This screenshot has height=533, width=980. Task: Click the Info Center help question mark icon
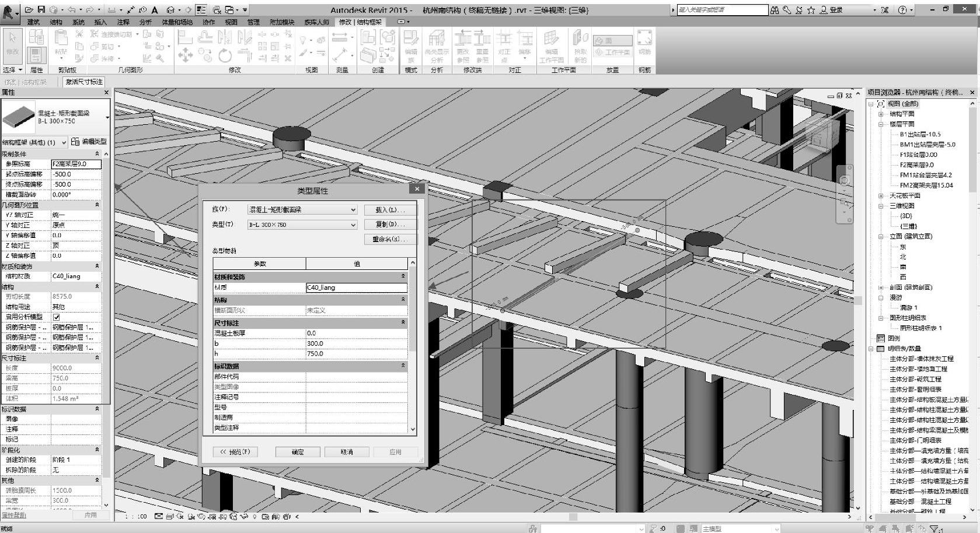(x=902, y=10)
